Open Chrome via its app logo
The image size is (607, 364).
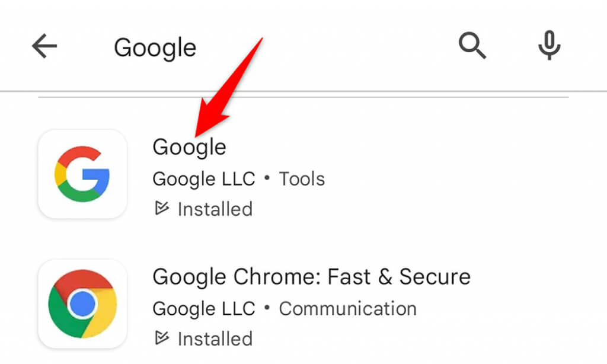(82, 304)
